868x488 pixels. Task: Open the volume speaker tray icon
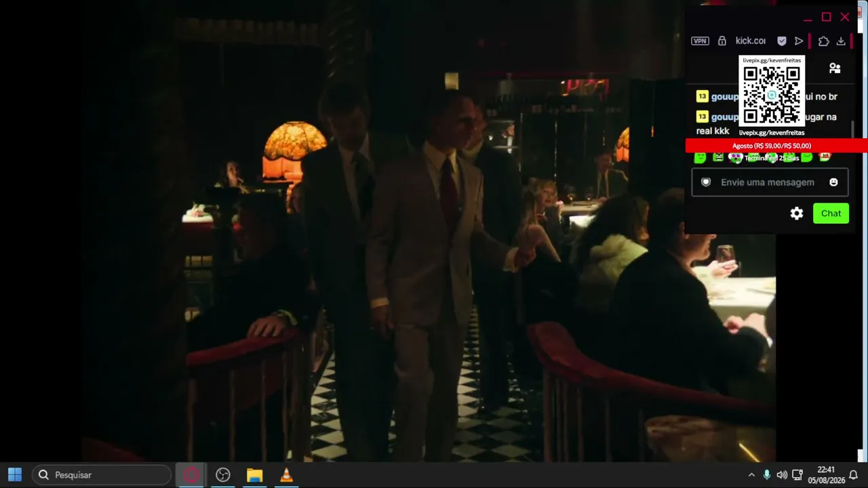pyautogui.click(x=782, y=475)
